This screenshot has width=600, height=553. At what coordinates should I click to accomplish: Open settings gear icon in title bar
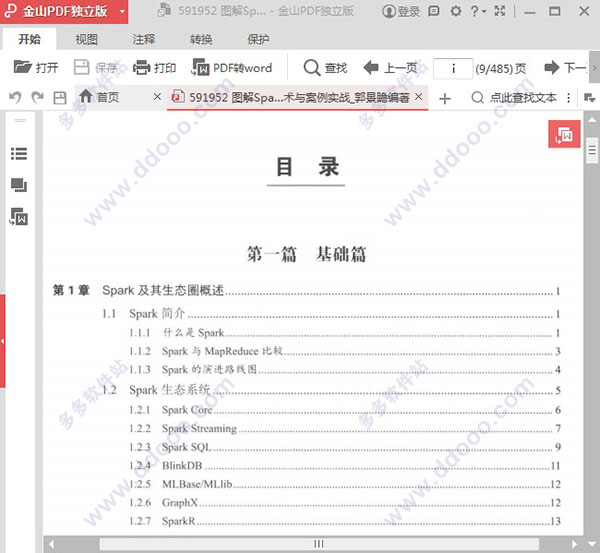[x=455, y=11]
